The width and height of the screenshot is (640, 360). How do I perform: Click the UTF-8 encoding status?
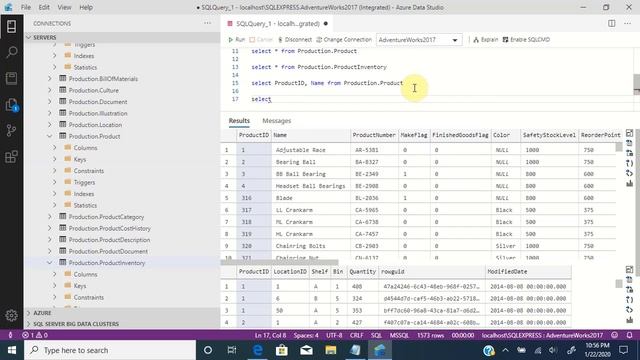334,335
